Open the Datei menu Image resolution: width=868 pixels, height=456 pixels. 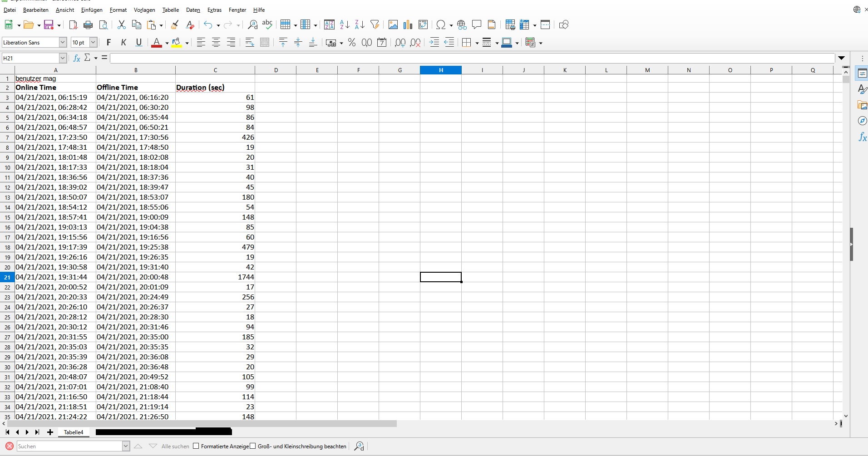(x=10, y=10)
